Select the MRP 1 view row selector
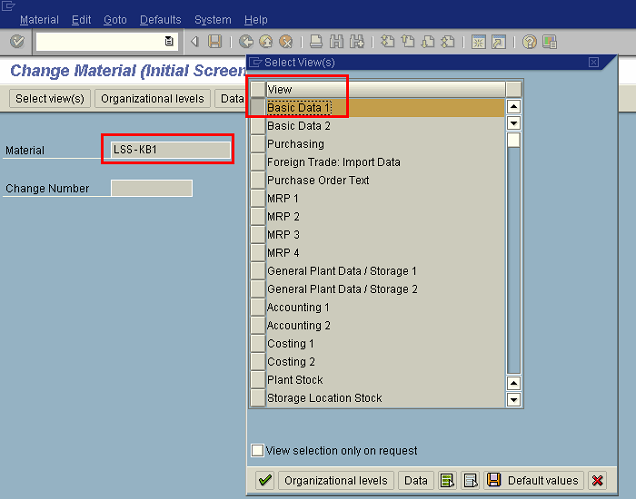Image resolution: width=637 pixels, height=500 pixels. (x=258, y=198)
